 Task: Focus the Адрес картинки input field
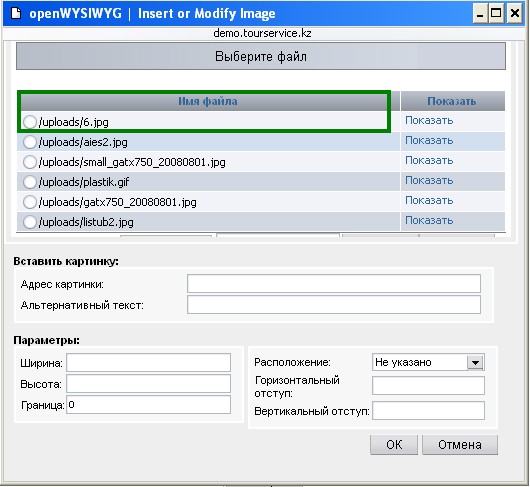click(x=334, y=284)
